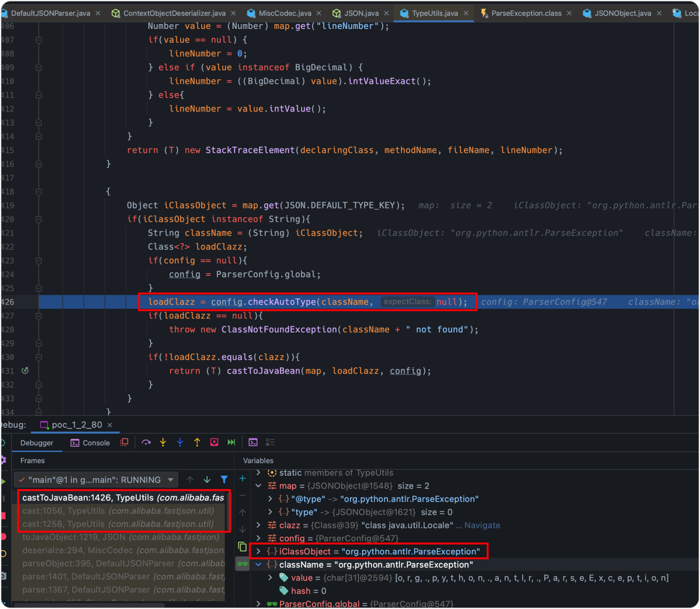Expand static members of TypeUtils node
Image resolution: width=700 pixels, height=609 pixels.
[259, 473]
